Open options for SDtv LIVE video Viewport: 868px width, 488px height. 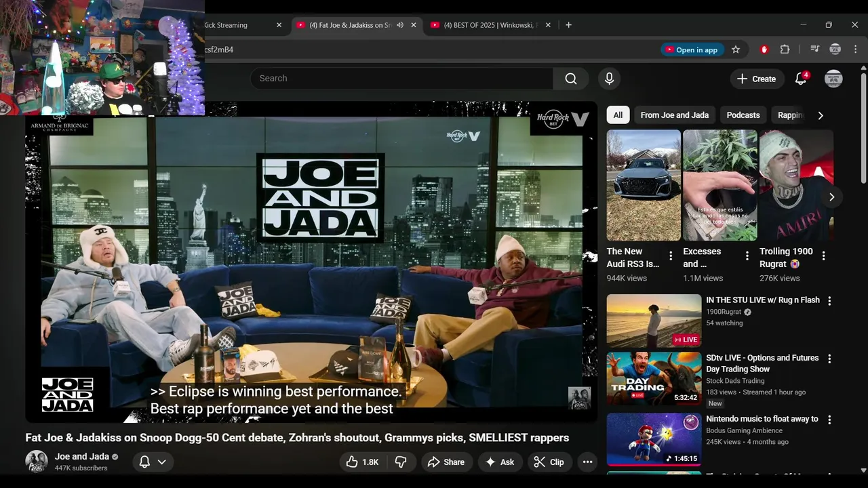(x=829, y=359)
